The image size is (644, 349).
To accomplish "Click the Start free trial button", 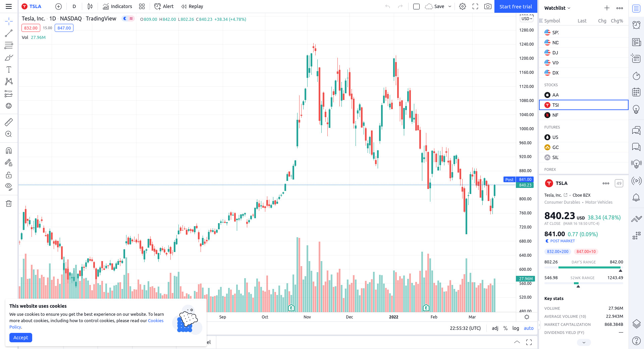I will coord(516,6).
